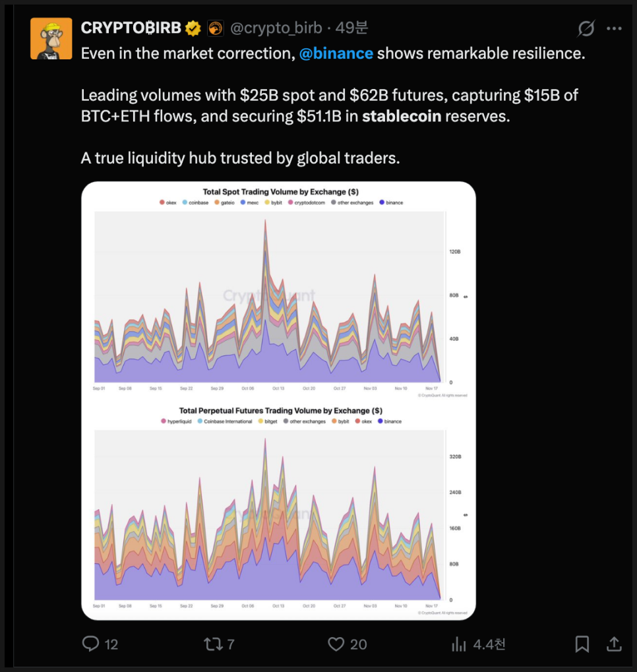Click the bitget legend color dot

261,421
